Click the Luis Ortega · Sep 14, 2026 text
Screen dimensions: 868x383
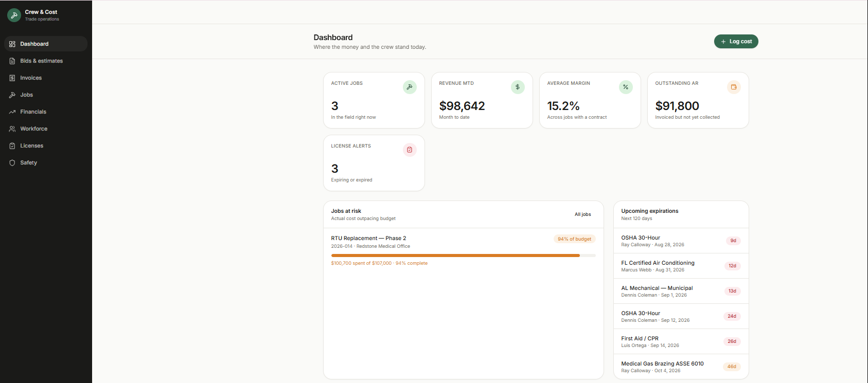tap(650, 345)
